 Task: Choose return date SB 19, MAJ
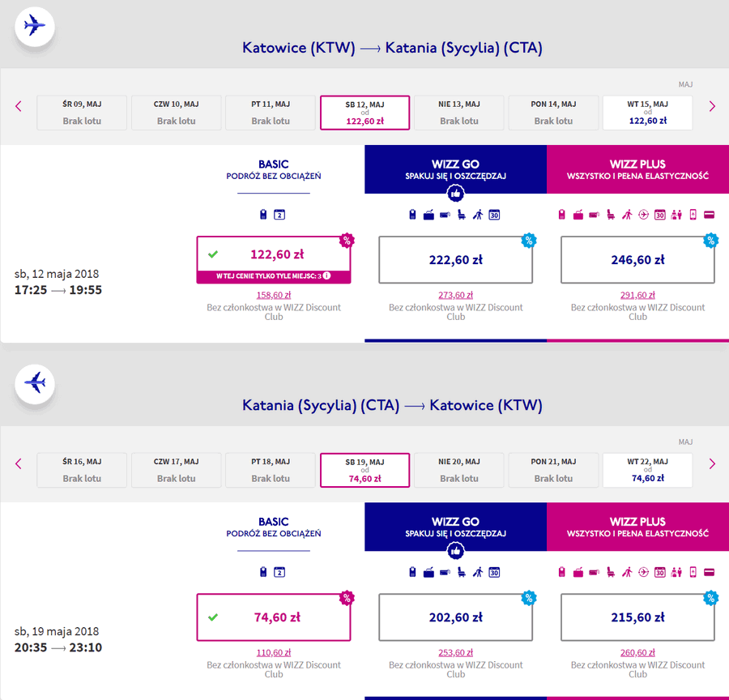365,470
